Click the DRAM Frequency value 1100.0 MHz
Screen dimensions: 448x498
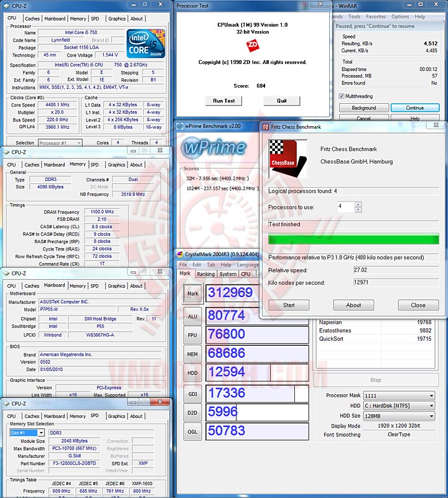[102, 212]
